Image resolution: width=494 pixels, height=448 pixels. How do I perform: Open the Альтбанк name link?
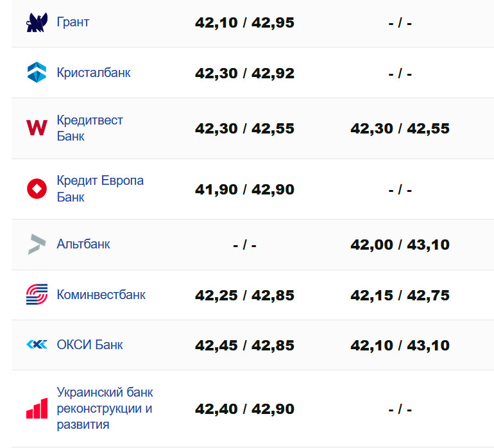pyautogui.click(x=83, y=244)
